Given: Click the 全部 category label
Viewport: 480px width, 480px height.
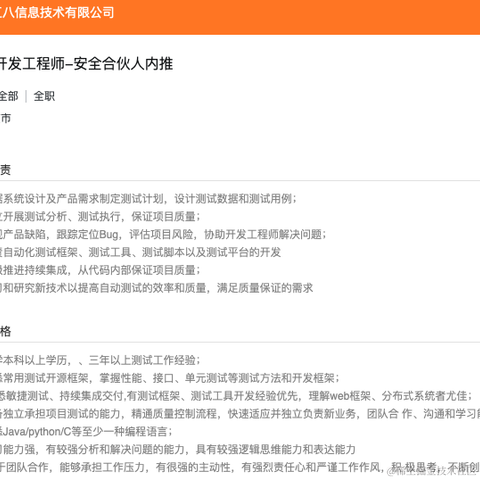Looking at the screenshot, I should point(9,96).
